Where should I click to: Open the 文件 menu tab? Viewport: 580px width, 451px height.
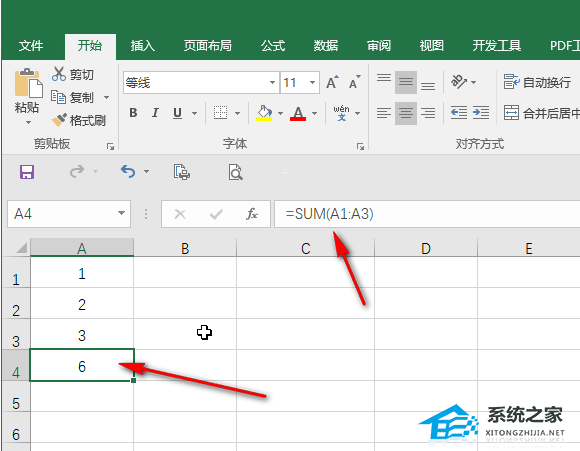coord(31,46)
